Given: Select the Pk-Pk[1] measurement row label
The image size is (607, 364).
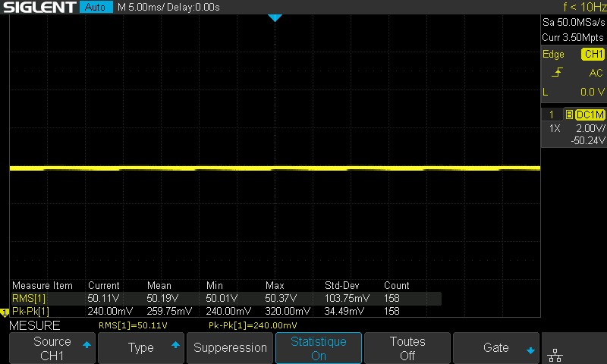Looking at the screenshot, I should 30,311.
